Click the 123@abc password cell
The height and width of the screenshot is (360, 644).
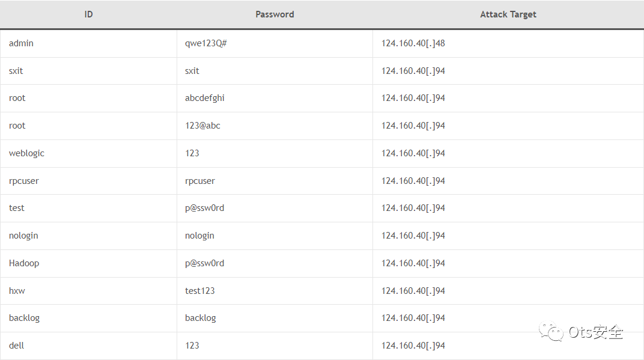tap(202, 126)
